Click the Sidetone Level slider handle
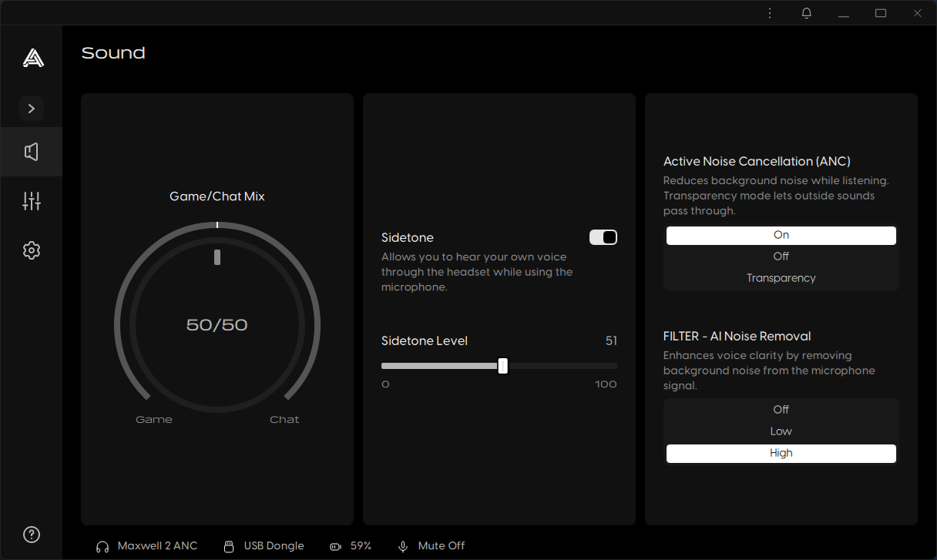The height and width of the screenshot is (560, 937). point(503,366)
